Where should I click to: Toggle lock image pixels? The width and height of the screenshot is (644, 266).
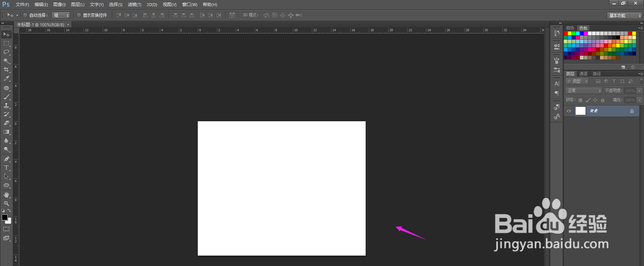[588, 100]
